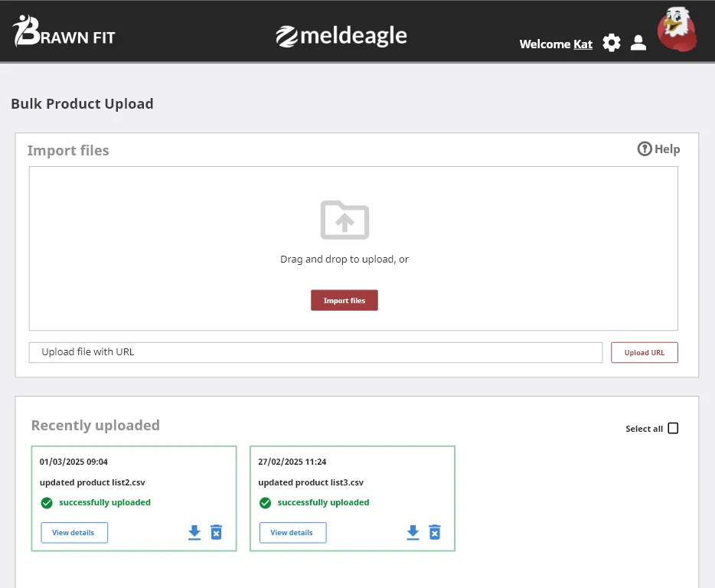Click the Upload file with URL field
The height and width of the screenshot is (588, 715).
point(315,351)
